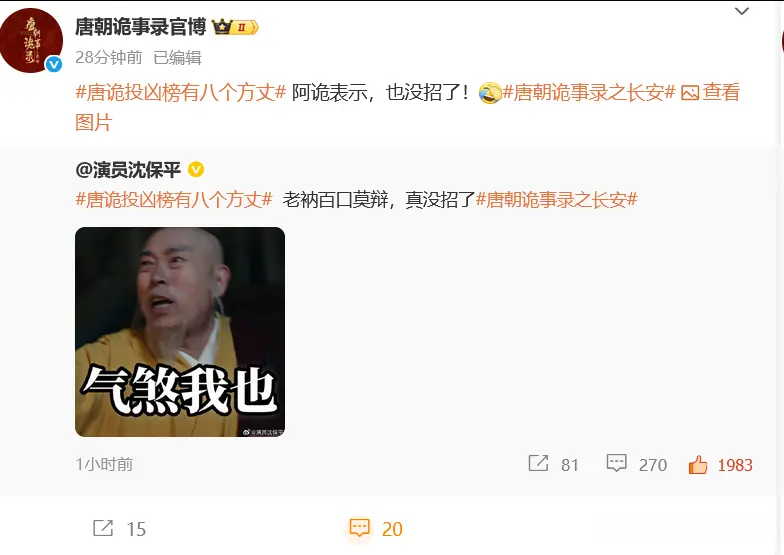Click the repost icon showing 81
The image size is (784, 555).
point(538,464)
